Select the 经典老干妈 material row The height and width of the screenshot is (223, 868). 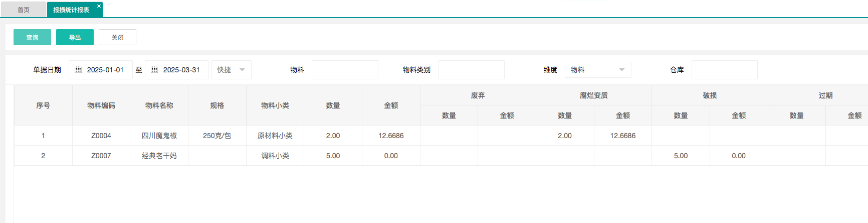tap(159, 156)
